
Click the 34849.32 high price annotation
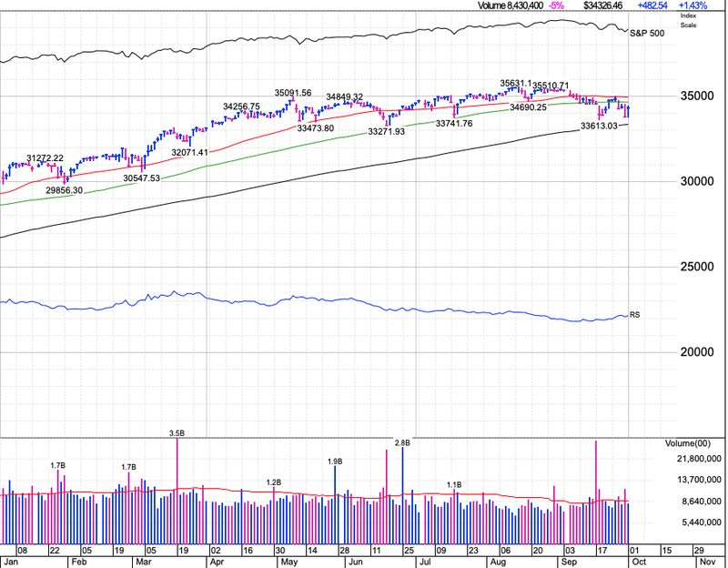[345, 97]
